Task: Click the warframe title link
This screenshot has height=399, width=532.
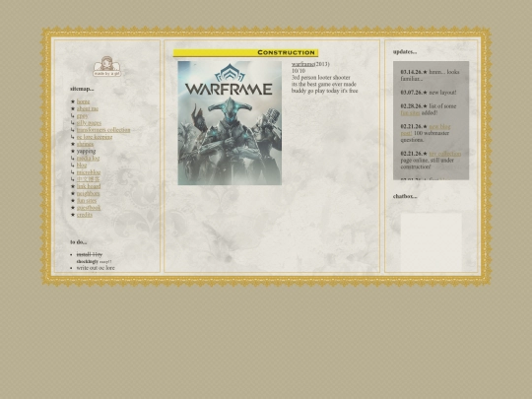Action: (x=303, y=64)
